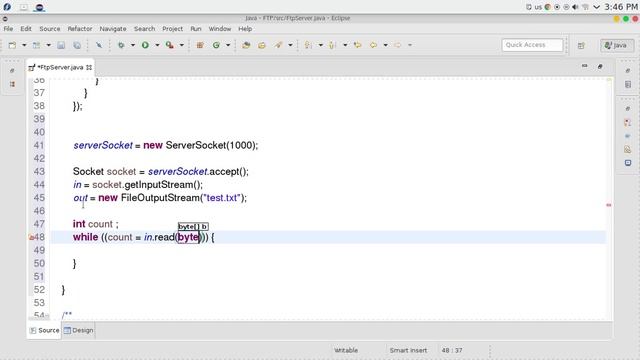
Task: Click the 3:46 PM clock
Action: [621, 7]
